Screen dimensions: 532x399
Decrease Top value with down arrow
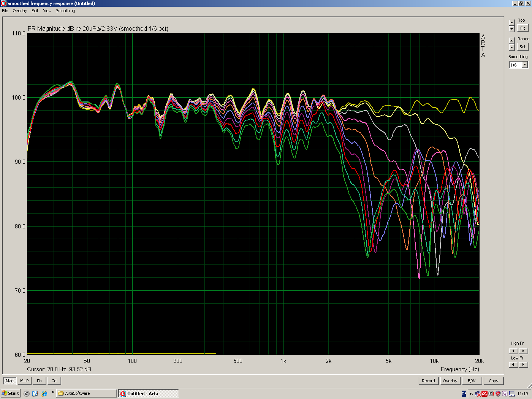tap(511, 29)
